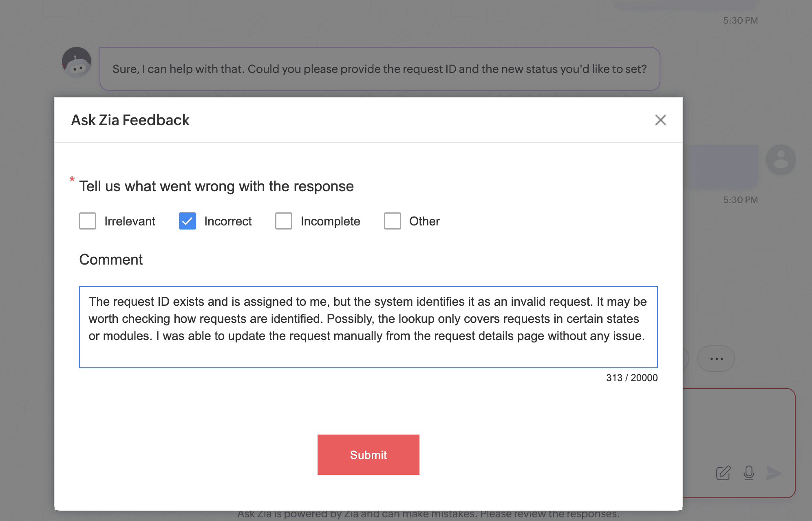Image resolution: width=812 pixels, height=521 pixels.
Task: Click the 'Tell us what went wrong' heading
Action: coord(216,186)
